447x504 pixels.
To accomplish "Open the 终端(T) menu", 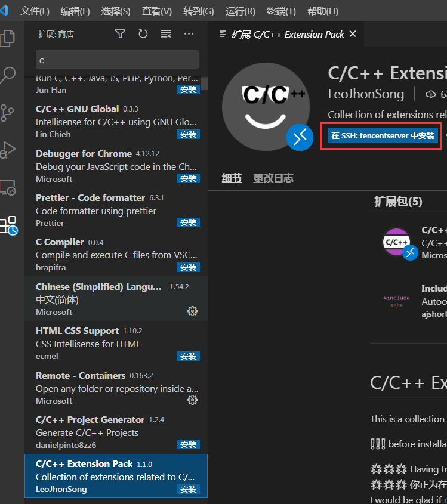I will click(x=281, y=11).
